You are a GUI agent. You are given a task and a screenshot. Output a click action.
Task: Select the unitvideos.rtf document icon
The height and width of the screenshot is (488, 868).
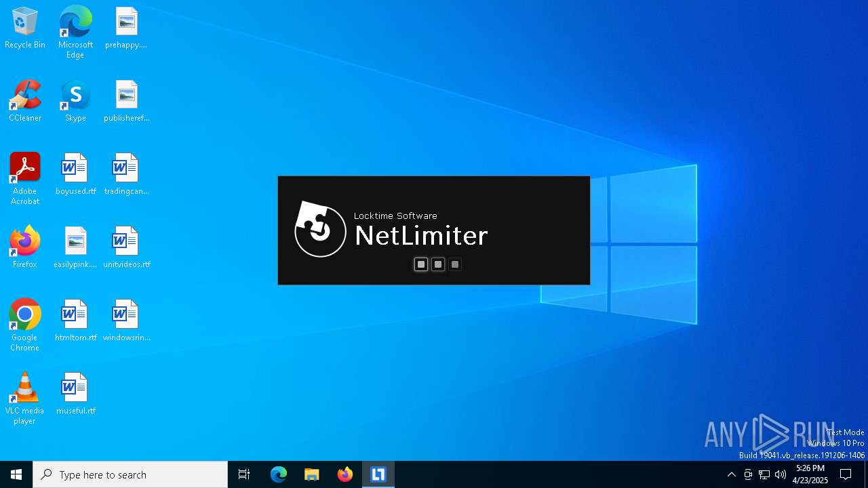[126, 248]
